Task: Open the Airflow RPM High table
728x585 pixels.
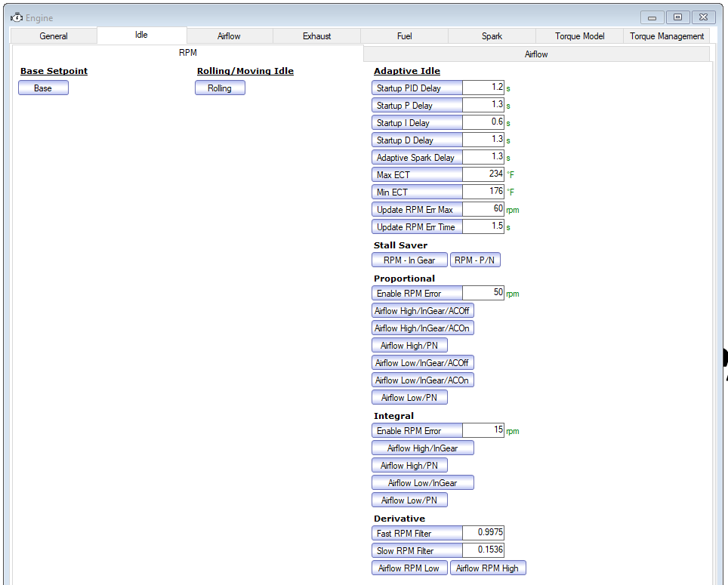Action: (x=488, y=568)
